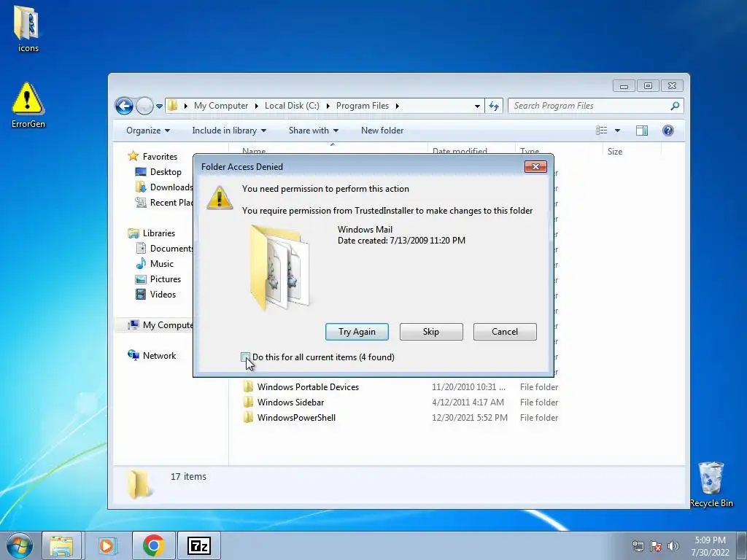Select My Computer in navigation pane
The width and height of the screenshot is (747, 560).
click(x=160, y=325)
